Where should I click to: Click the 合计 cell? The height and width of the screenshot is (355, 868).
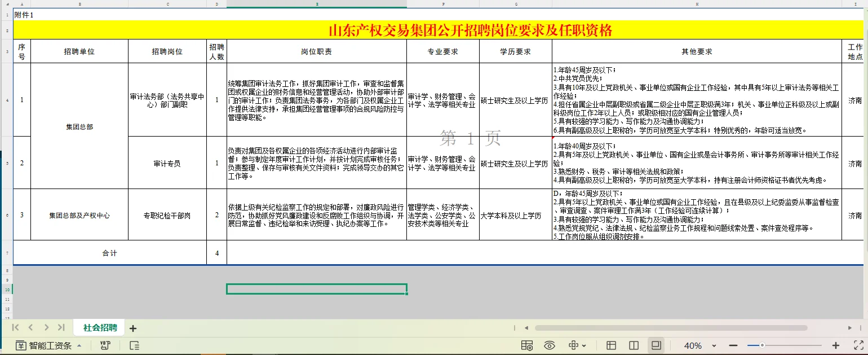point(110,253)
